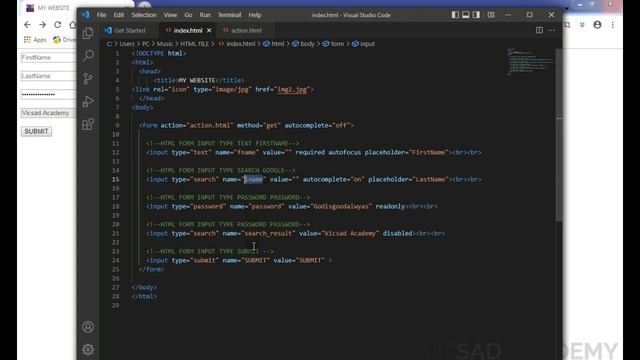This screenshot has width=640, height=360.
Task: Open the File menu
Action: tap(101, 15)
